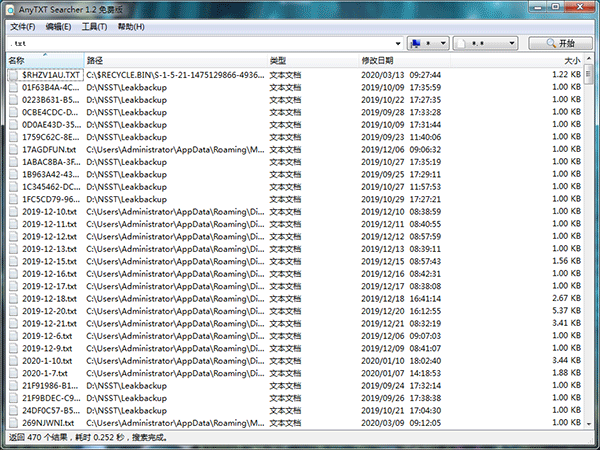600x450 pixels.
Task: Click the file icon of 1ABAC8BA-3F row
Action: click(13, 162)
